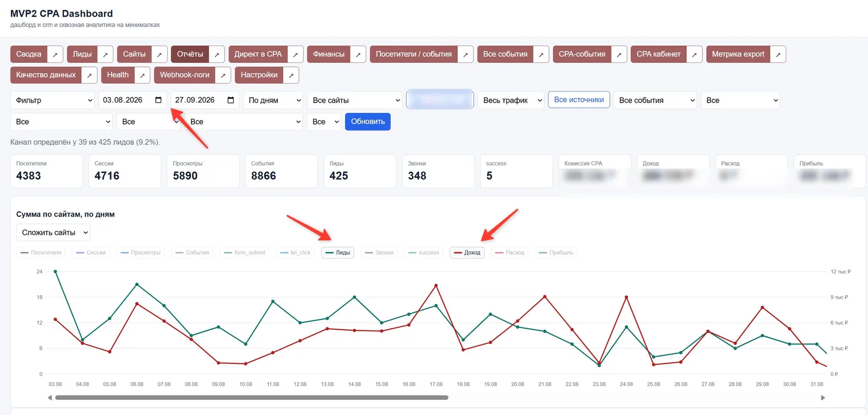Click the chart horizontal scrollbar thumb
This screenshot has height=415, width=868.
point(252,398)
